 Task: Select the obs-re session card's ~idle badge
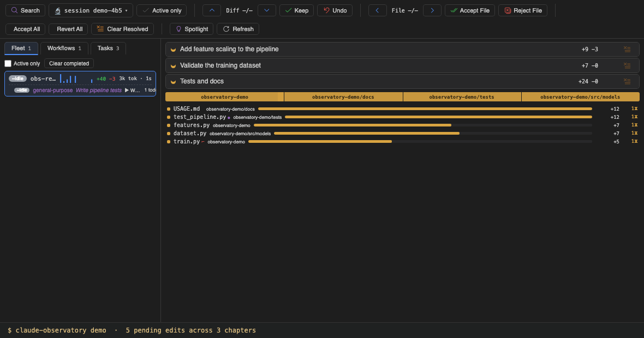(17, 79)
